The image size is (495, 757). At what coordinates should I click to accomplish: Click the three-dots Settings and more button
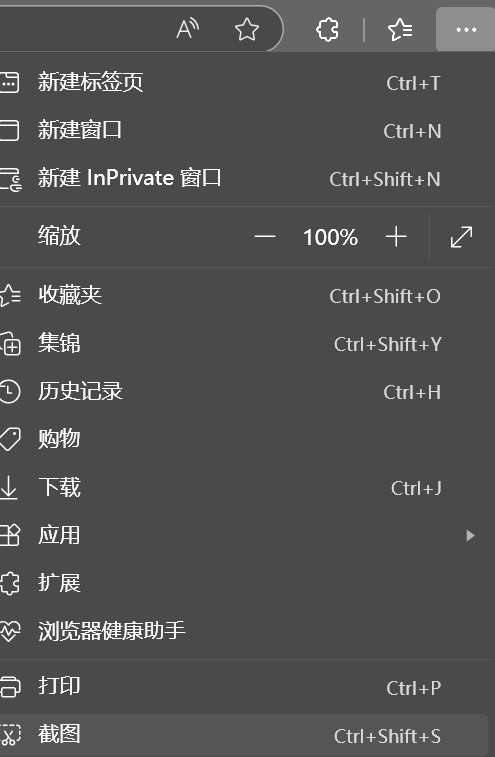pos(466,30)
